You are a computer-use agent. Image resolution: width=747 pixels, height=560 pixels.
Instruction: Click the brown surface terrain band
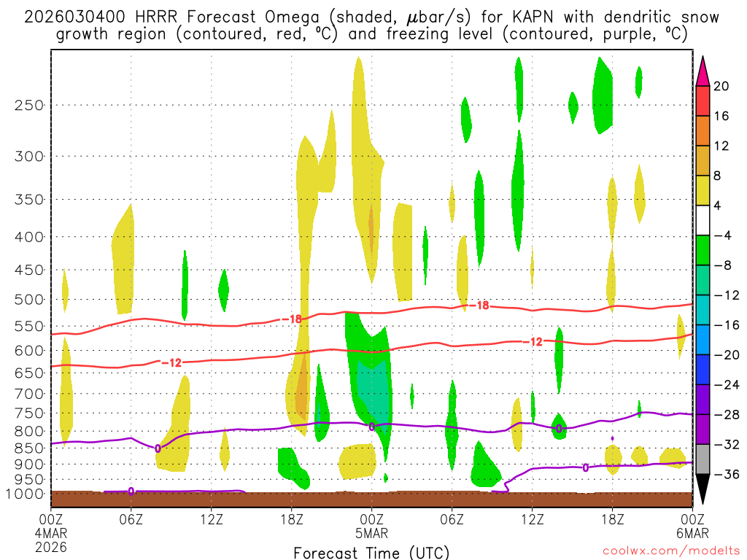371,499
